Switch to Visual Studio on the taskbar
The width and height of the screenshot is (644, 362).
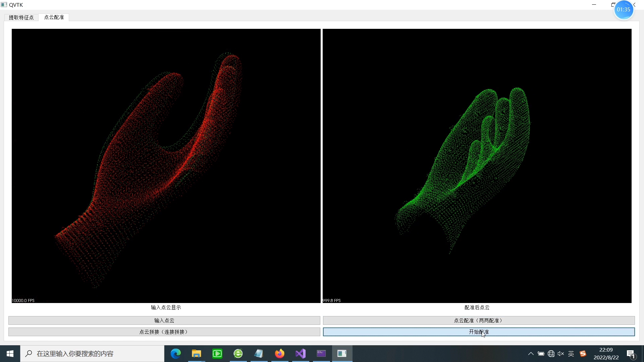(301, 354)
